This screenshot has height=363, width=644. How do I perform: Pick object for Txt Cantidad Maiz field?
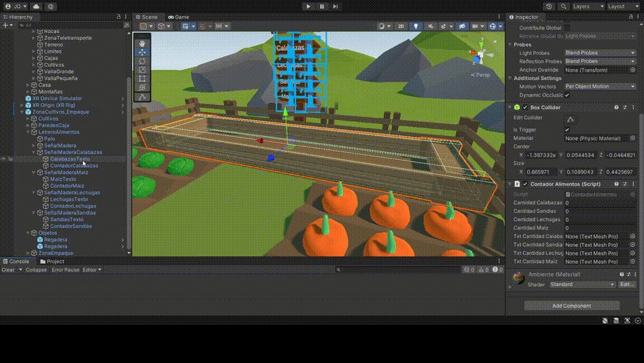click(x=632, y=262)
